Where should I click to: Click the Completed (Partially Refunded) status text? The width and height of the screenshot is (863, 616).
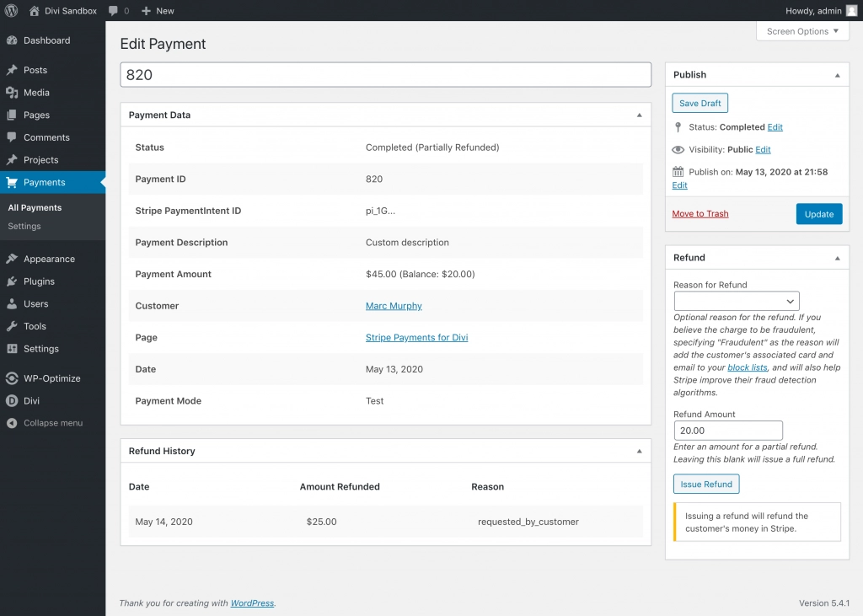point(432,147)
